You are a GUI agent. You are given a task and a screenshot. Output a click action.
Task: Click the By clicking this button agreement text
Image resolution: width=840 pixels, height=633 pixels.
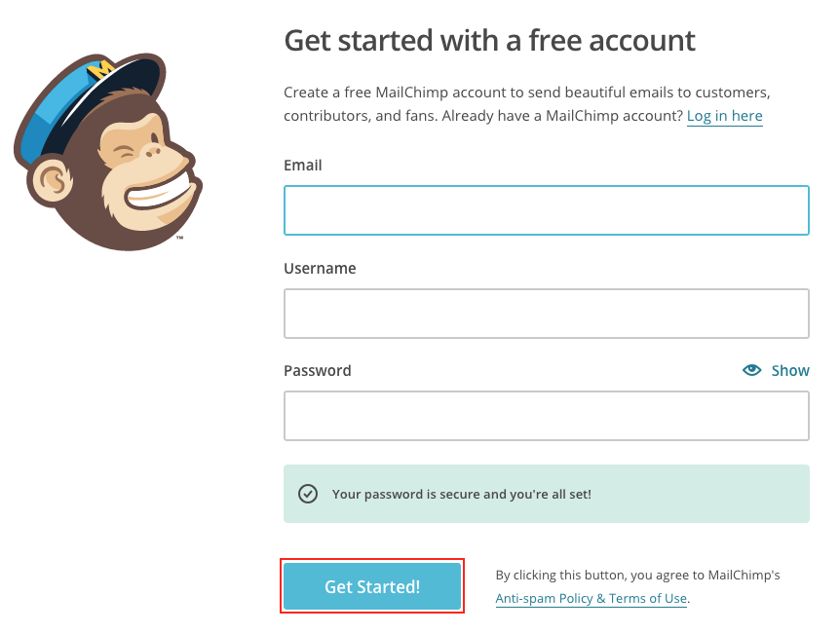coord(637,576)
